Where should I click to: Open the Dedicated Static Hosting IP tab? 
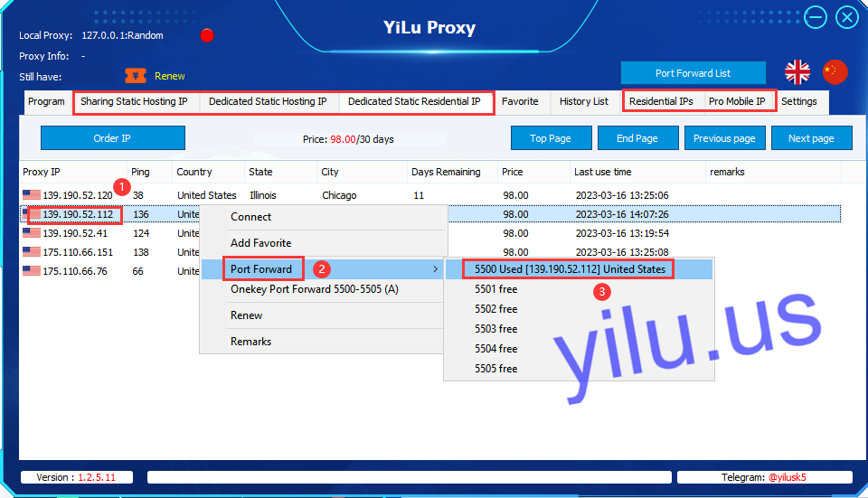pyautogui.click(x=268, y=102)
